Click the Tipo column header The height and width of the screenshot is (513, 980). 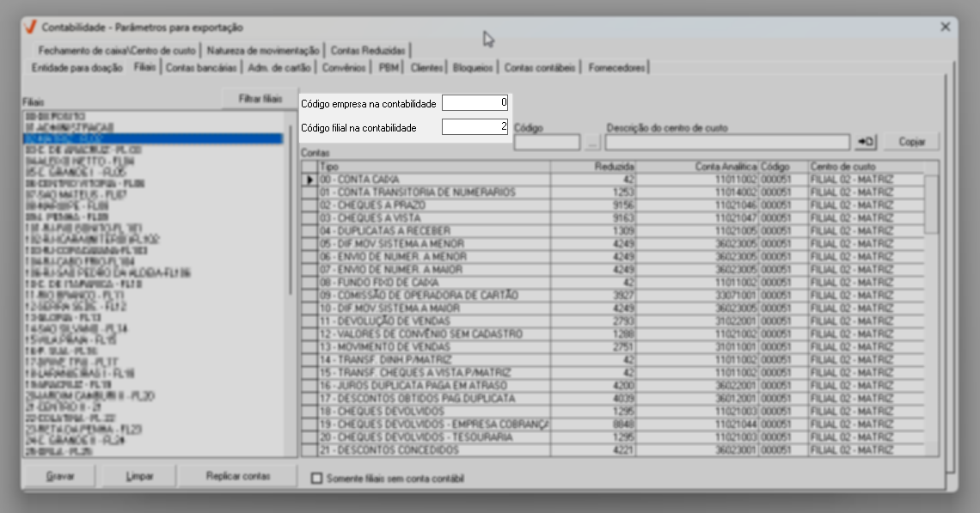tap(434, 167)
